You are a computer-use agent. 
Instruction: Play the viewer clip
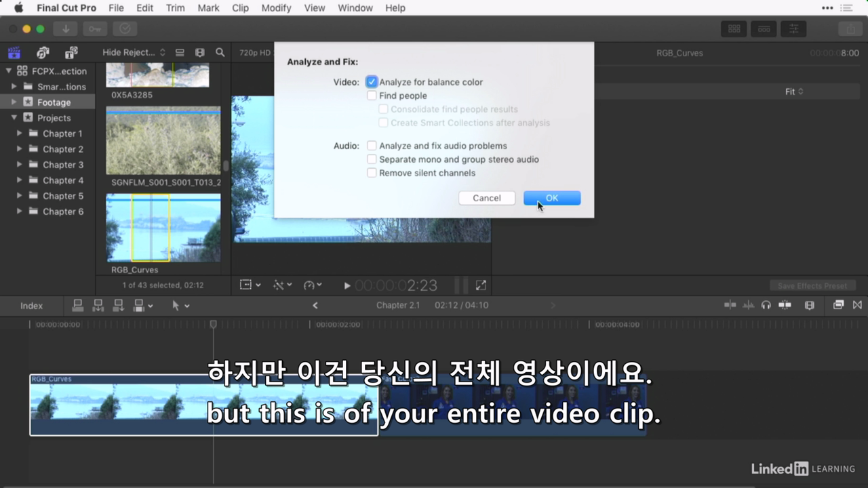[x=347, y=286]
